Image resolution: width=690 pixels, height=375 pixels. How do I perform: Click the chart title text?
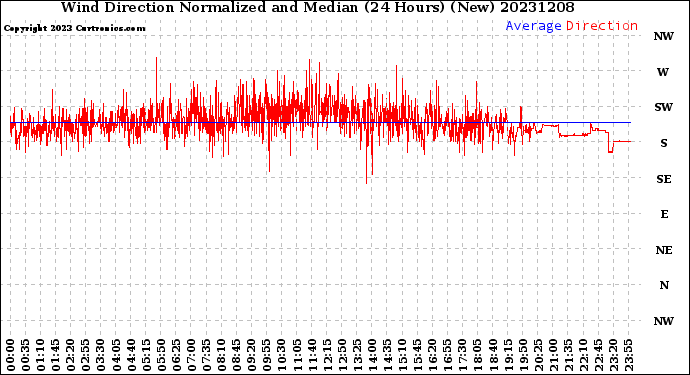coord(317,7)
